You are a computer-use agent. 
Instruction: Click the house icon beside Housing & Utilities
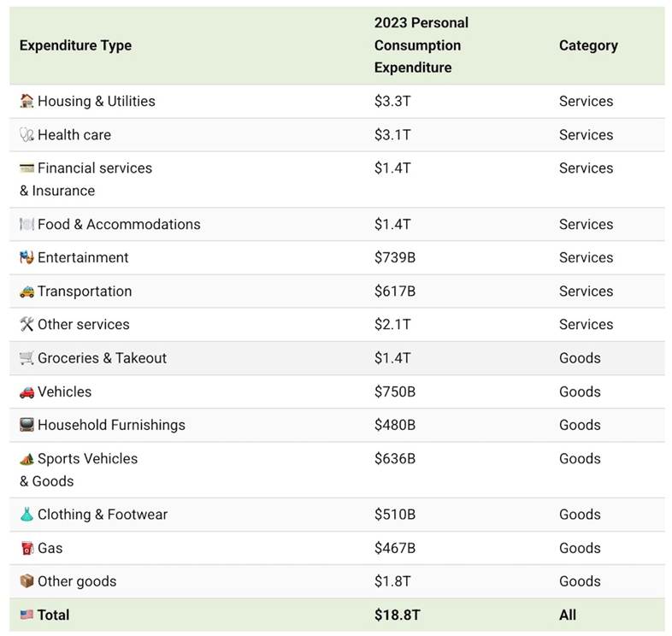27,101
